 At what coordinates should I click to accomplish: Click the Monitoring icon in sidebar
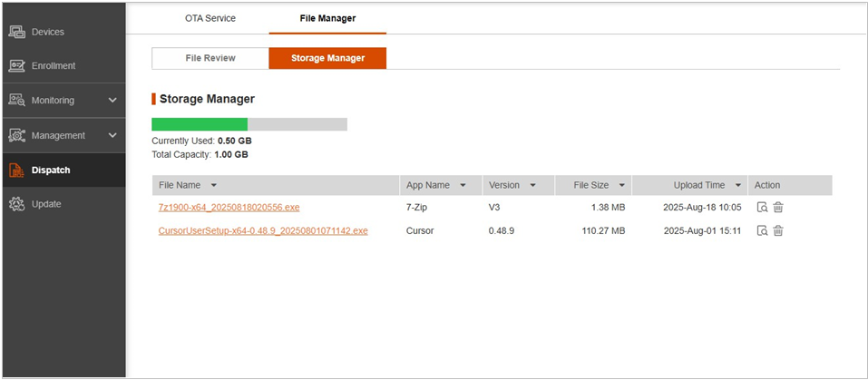[x=16, y=100]
